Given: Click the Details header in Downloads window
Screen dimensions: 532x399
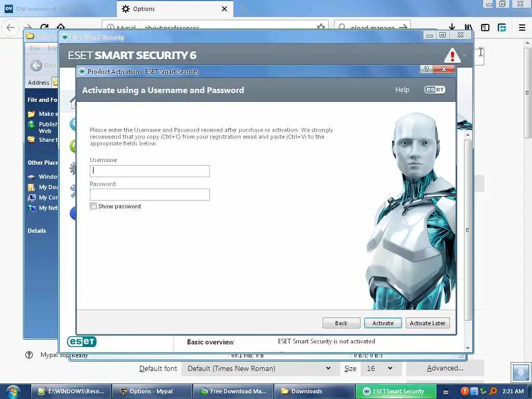Looking at the screenshot, I should coord(37,231).
